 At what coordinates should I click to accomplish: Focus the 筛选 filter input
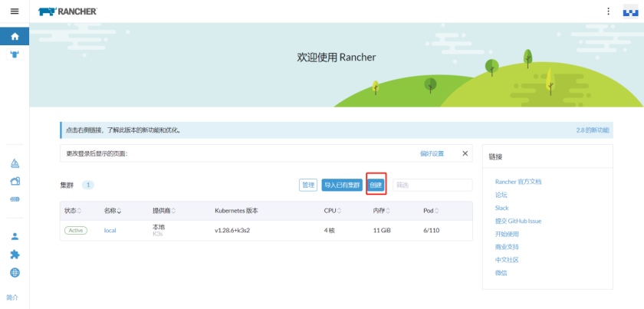click(x=432, y=186)
